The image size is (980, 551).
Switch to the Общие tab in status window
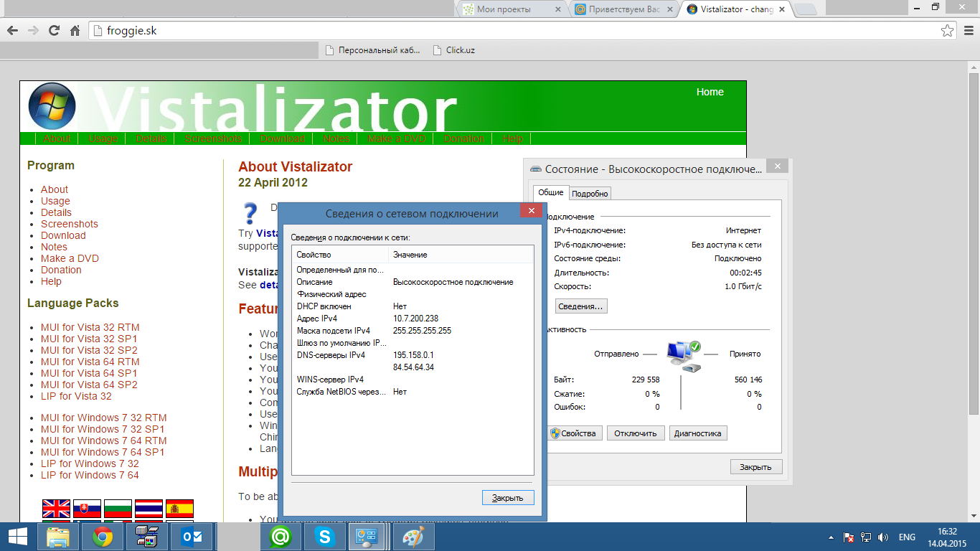[551, 192]
